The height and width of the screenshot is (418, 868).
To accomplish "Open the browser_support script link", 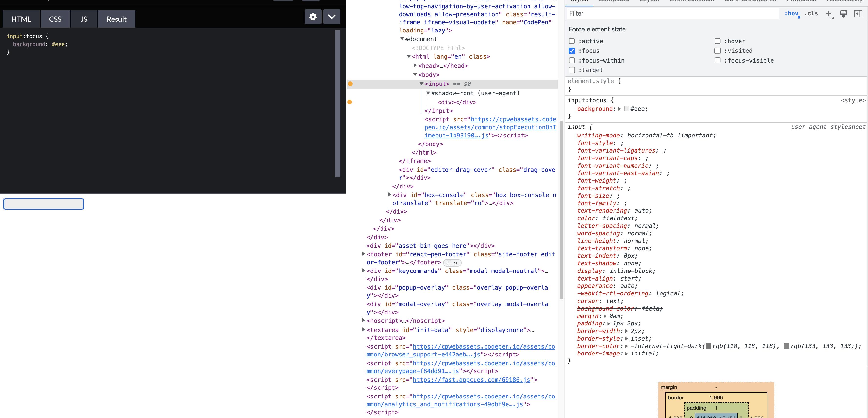I will [x=461, y=350].
